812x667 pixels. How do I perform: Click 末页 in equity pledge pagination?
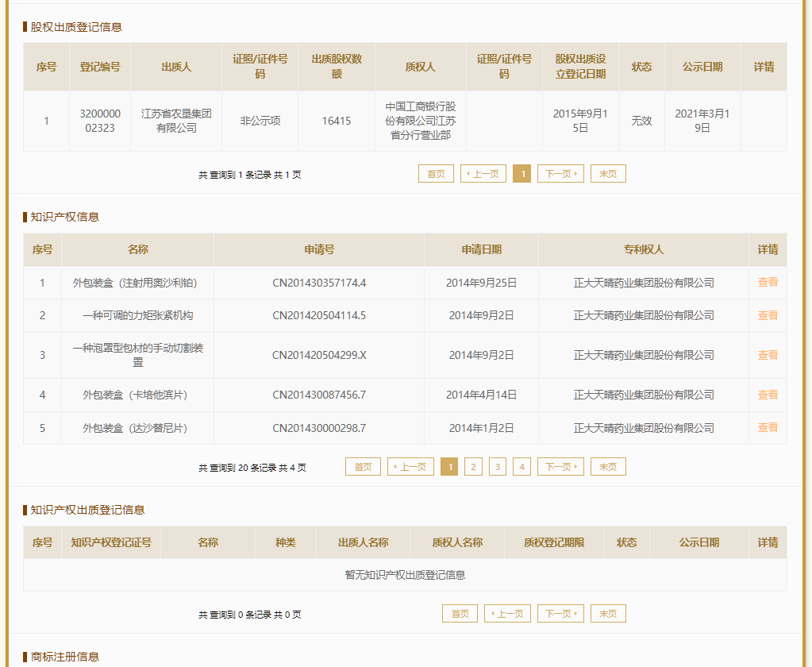pos(609,174)
